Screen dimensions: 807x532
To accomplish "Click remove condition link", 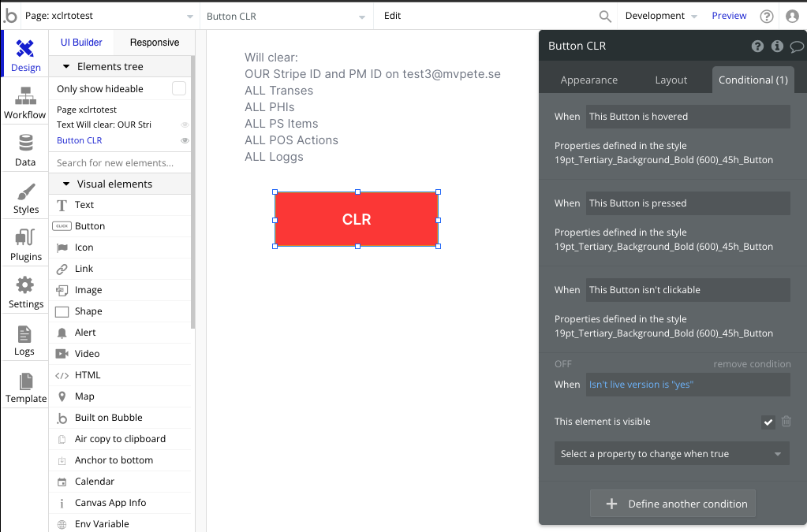I will point(752,364).
